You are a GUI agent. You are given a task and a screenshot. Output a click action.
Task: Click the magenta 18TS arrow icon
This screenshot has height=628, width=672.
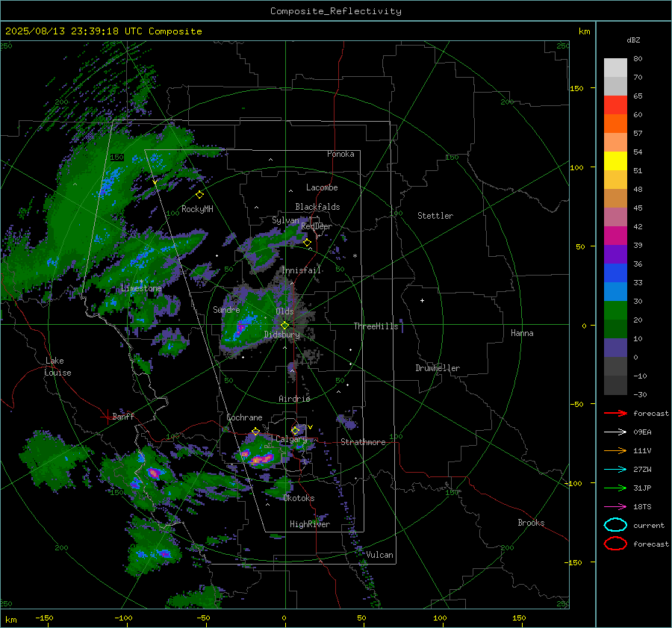(615, 507)
